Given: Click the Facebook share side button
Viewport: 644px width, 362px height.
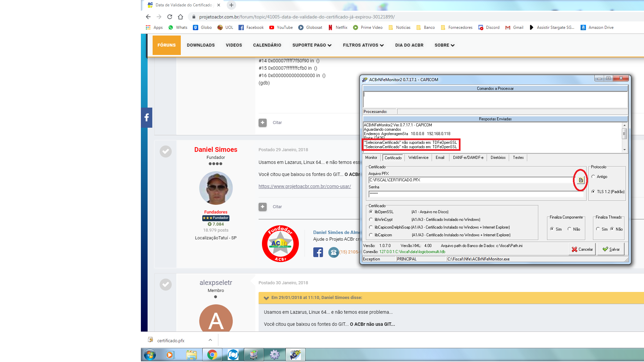Looking at the screenshot, I should tap(147, 117).
